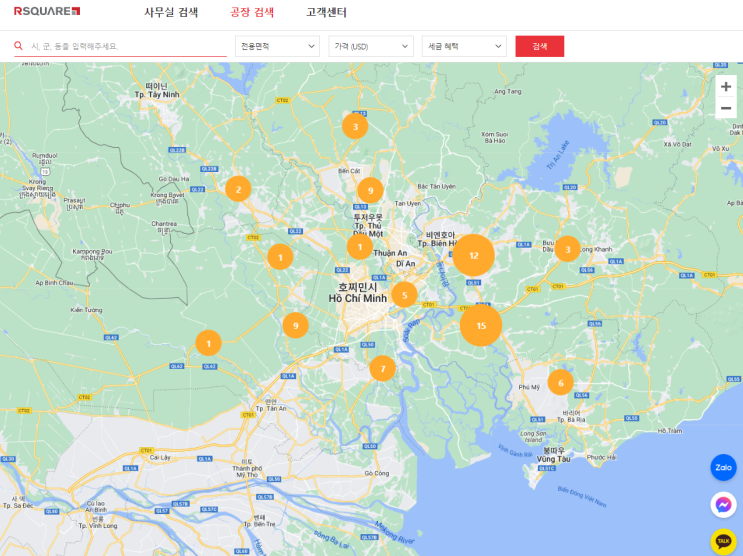
Task: Click the Bắc Tân Uyên label
Action: [436, 186]
